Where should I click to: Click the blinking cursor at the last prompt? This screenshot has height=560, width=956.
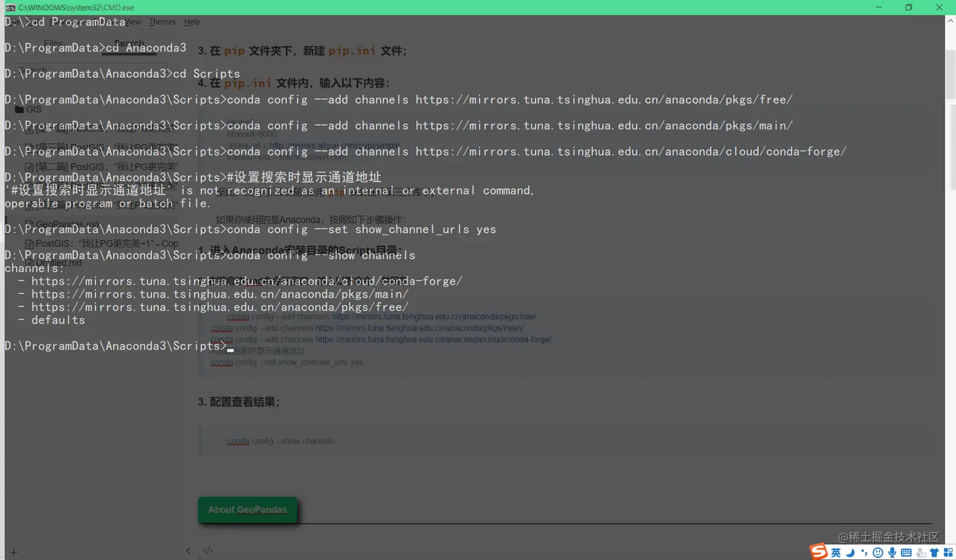click(x=230, y=350)
